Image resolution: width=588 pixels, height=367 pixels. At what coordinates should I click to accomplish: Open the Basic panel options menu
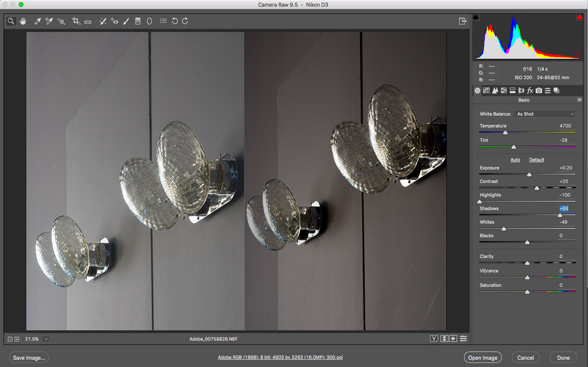(580, 100)
